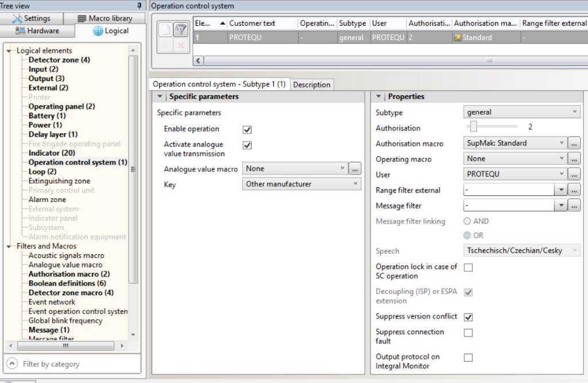The height and width of the screenshot is (383, 588).
Task: Open the Range filter external ellipsis button
Action: pyautogui.click(x=574, y=190)
